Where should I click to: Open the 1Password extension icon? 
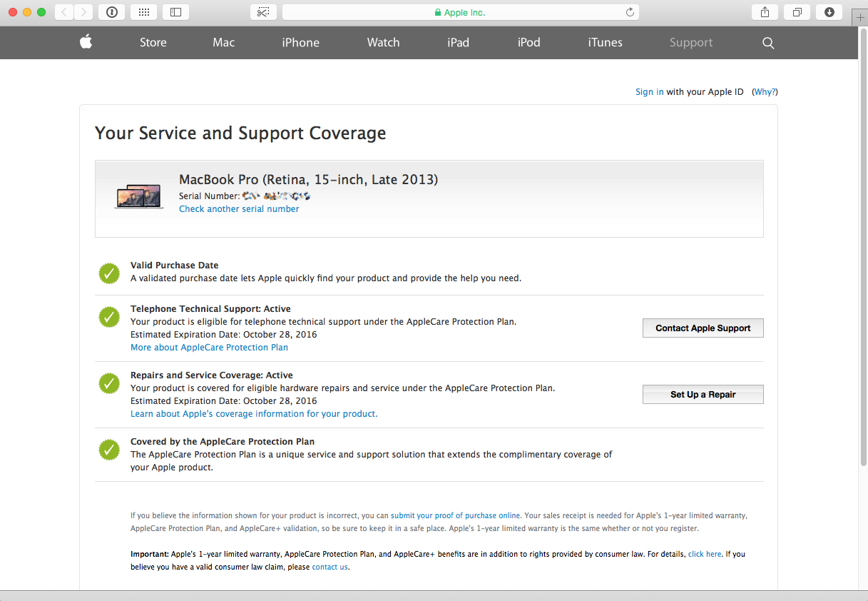point(112,12)
